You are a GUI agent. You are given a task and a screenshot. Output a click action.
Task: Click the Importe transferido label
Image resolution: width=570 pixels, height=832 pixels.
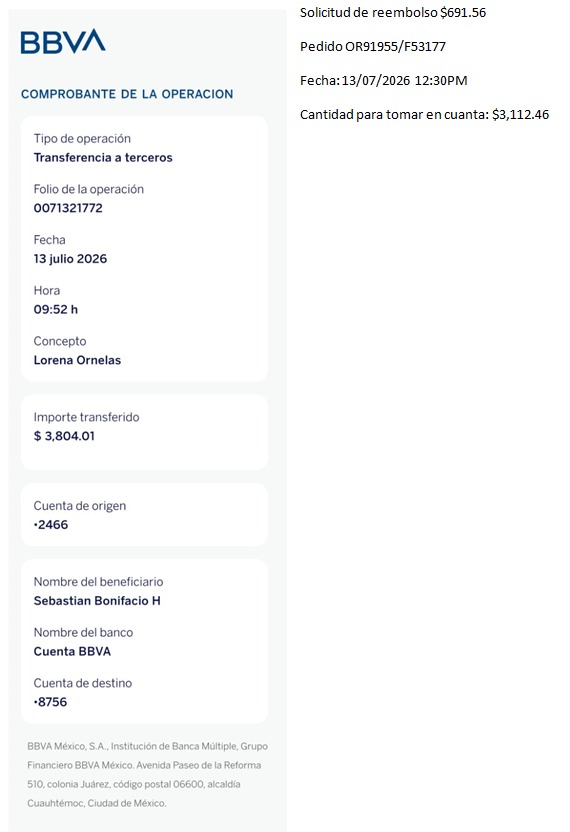coord(87,417)
